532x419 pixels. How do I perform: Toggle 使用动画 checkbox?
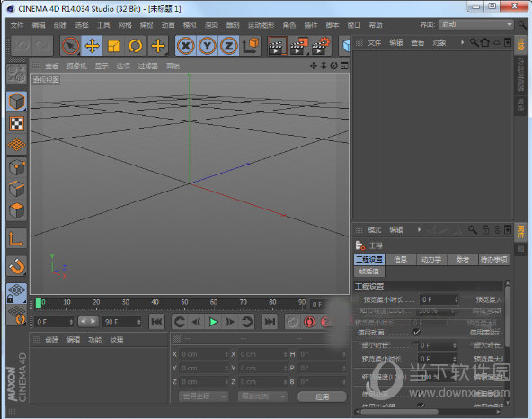(x=417, y=332)
